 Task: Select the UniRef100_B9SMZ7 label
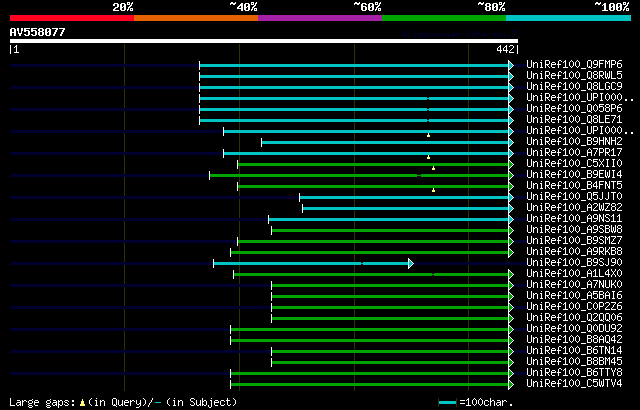tap(574, 241)
